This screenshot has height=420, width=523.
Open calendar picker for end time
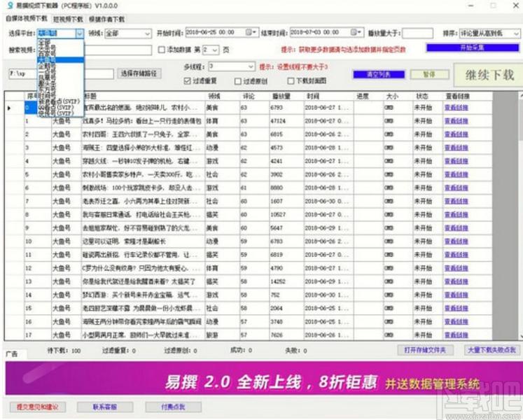[354, 32]
